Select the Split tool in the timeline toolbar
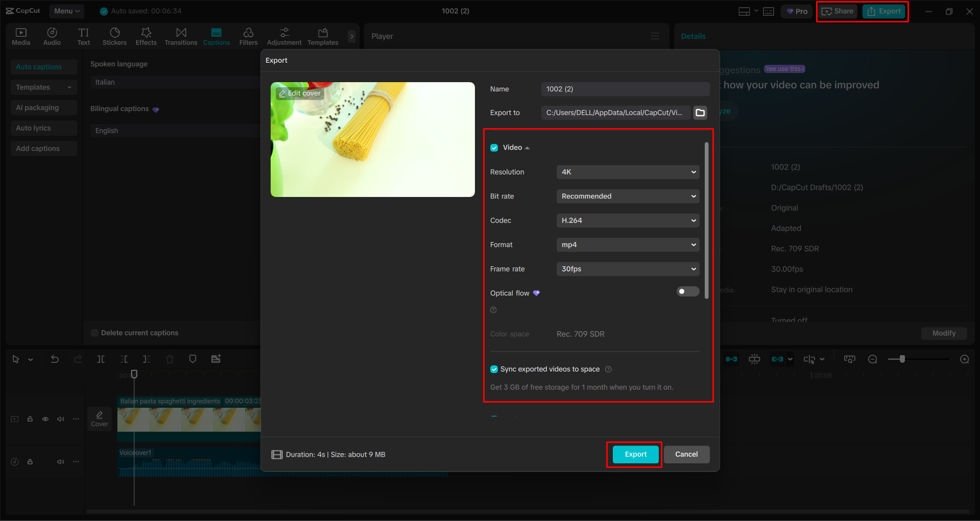This screenshot has height=521, width=980. [x=101, y=359]
